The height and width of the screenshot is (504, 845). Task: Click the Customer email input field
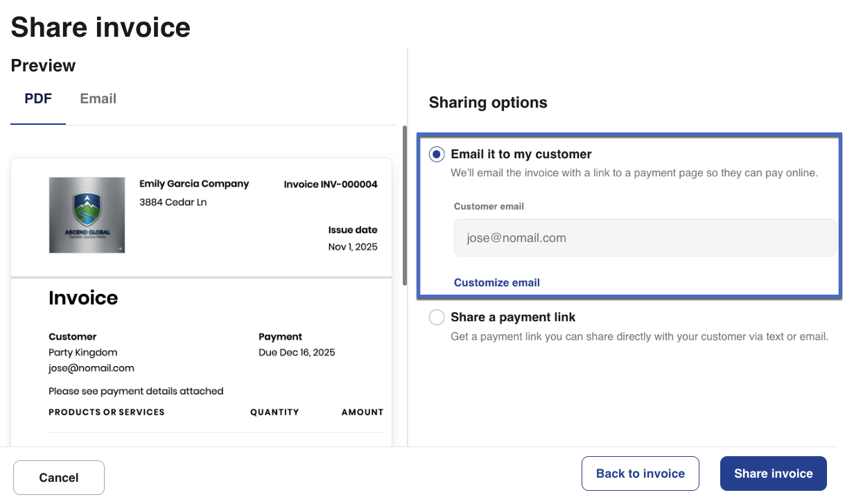tap(645, 238)
